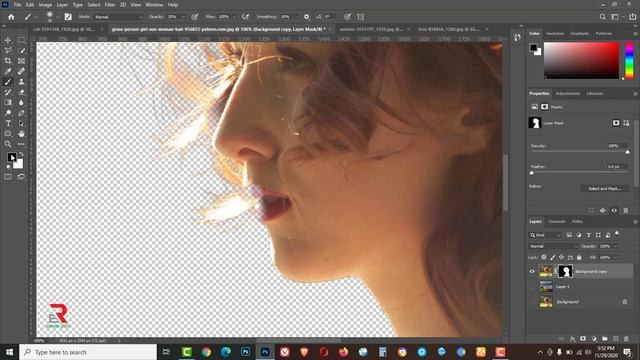
Task: Toggle airbrush build-up icon
Action: (x=245, y=17)
